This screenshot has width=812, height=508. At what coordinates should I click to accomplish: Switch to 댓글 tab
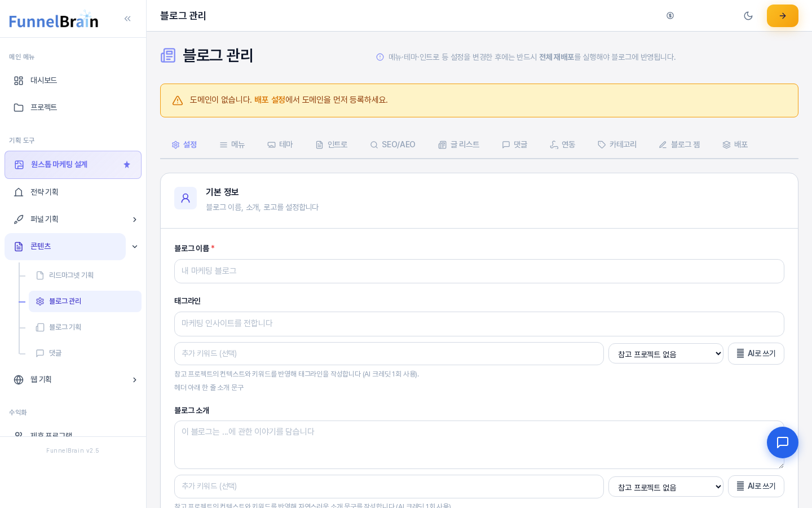coord(515,144)
